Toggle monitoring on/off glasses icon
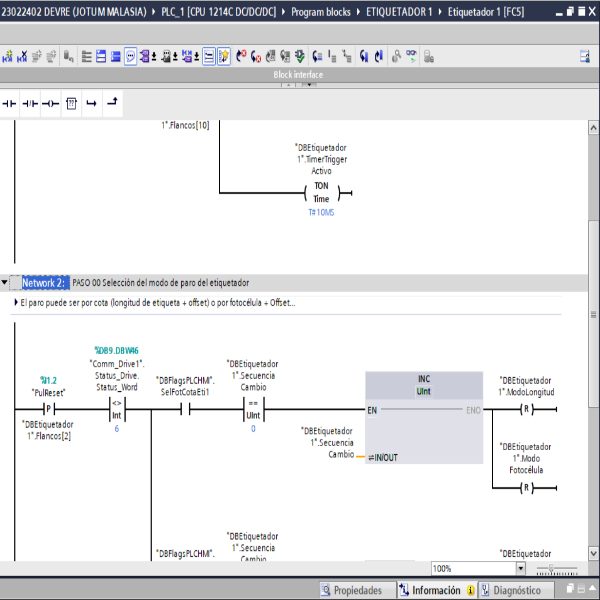The height and width of the screenshot is (600, 600). 411,57
